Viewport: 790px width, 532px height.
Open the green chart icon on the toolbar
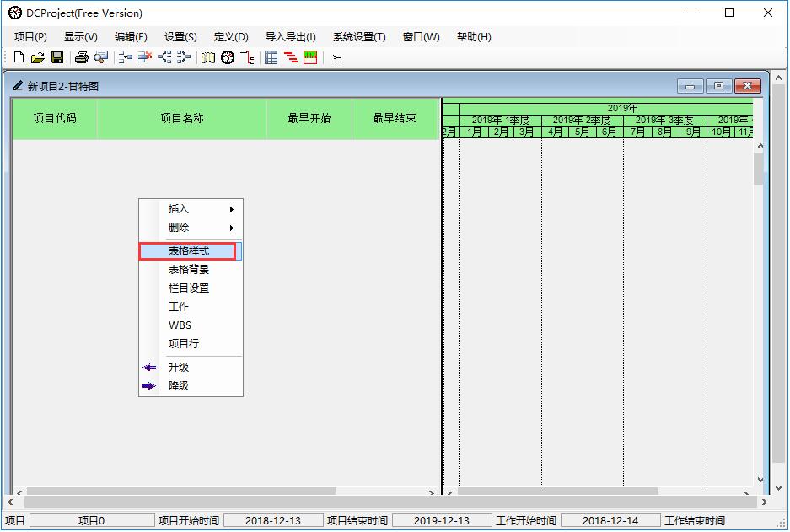310,56
